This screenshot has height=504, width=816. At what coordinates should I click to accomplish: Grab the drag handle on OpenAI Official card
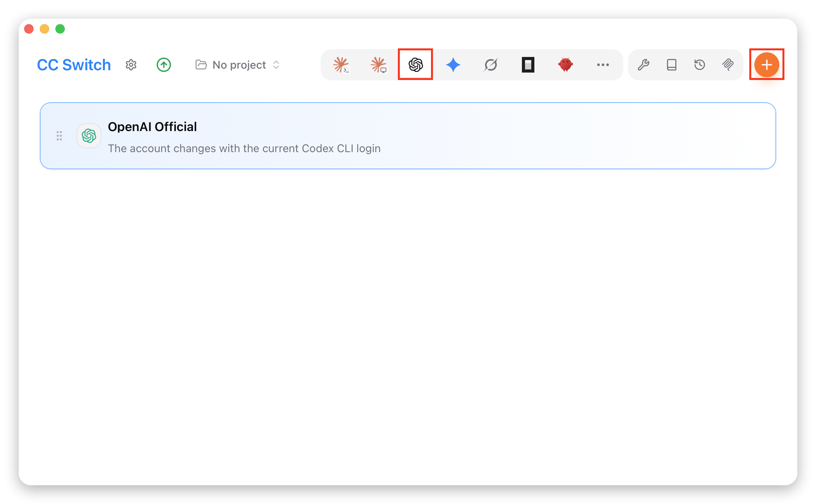(59, 136)
